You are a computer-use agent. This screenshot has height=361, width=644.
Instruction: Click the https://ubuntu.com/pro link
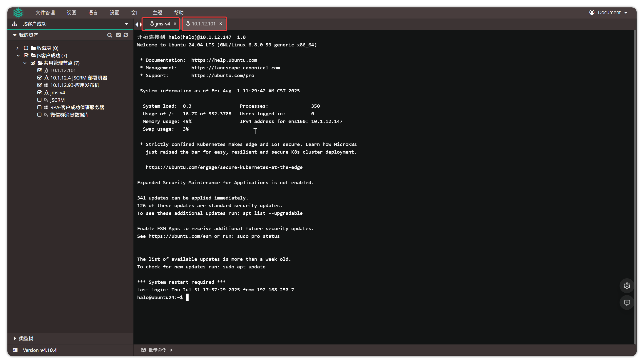pyautogui.click(x=222, y=76)
